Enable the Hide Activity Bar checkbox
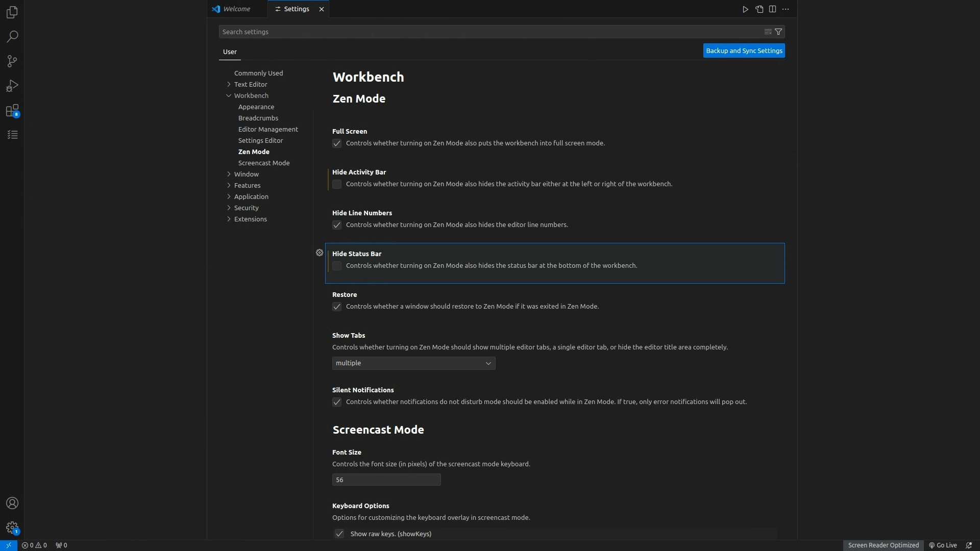 337,184
